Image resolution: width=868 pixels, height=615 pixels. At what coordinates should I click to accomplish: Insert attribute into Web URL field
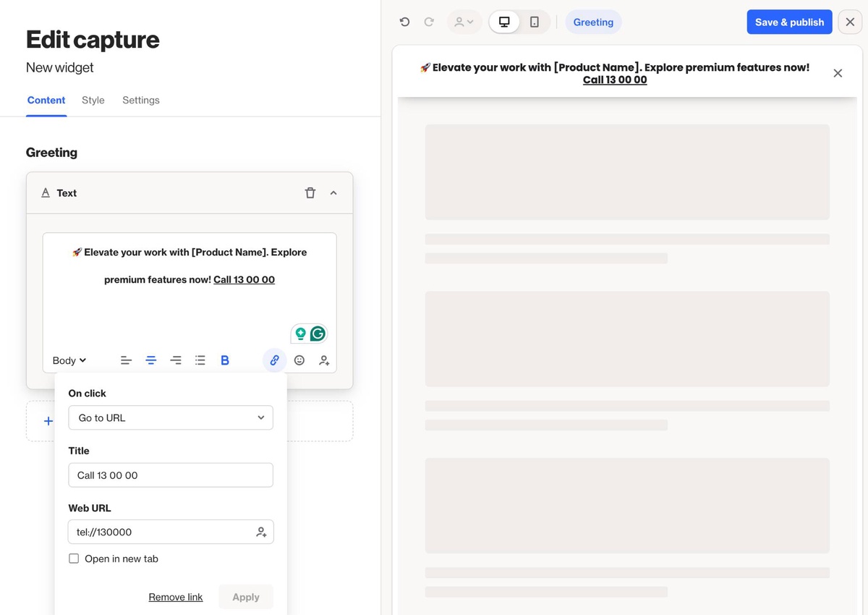pyautogui.click(x=262, y=532)
